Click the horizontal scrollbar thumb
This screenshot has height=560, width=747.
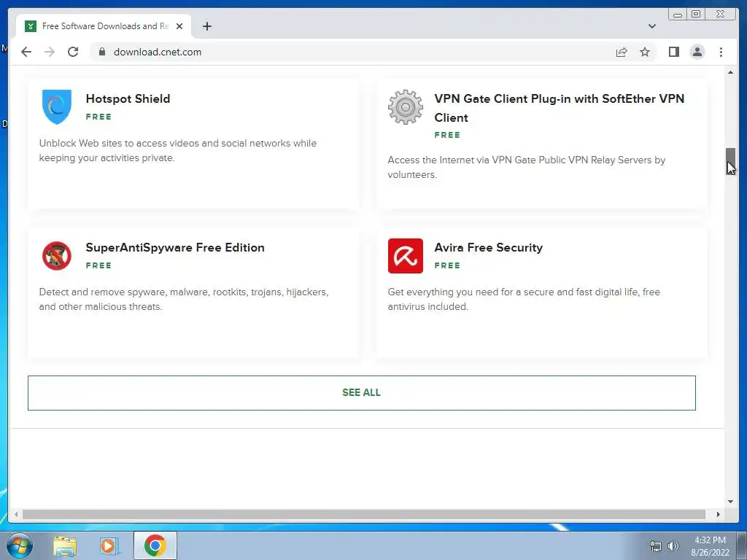click(x=364, y=514)
